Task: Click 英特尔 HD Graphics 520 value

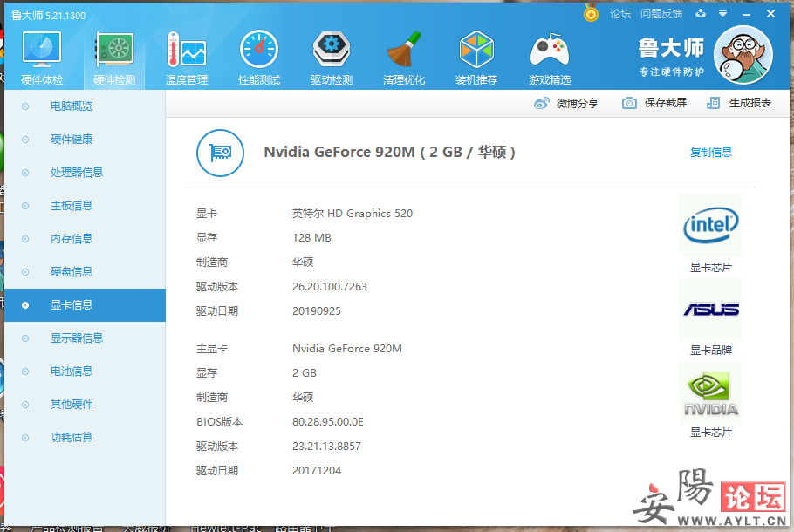Action: click(x=353, y=214)
